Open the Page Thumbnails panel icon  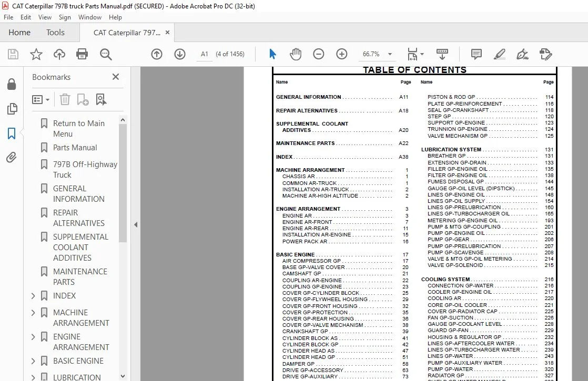12,109
